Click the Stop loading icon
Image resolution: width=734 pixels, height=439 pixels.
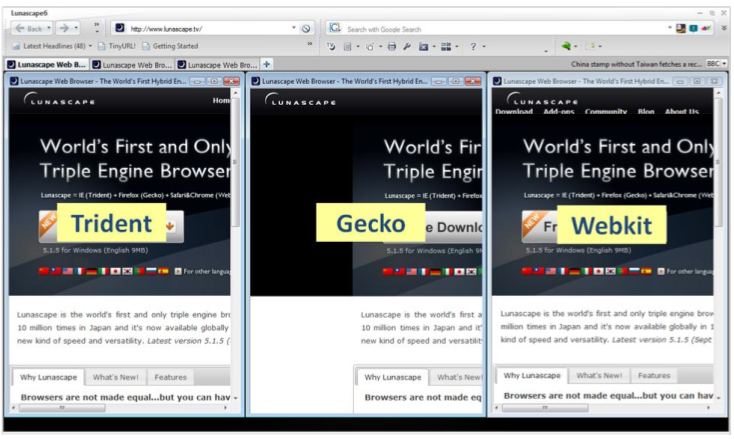(306, 29)
